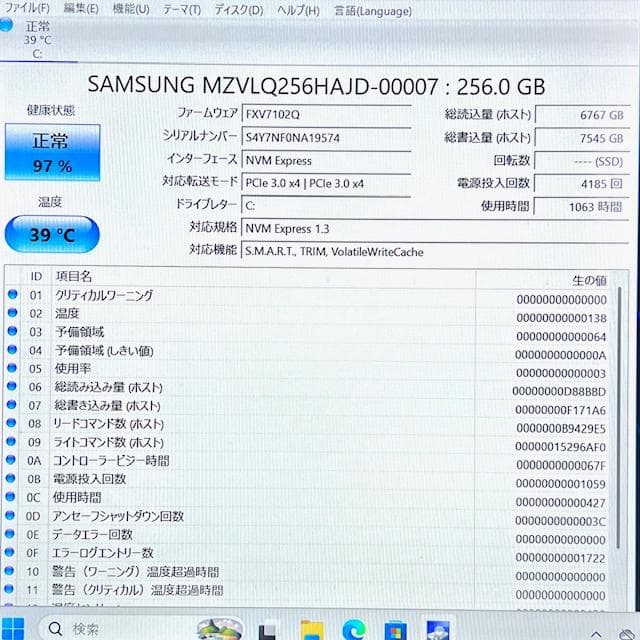This screenshot has height=640, width=640.
Task: Click power-on hours value 1063 時間
Action: [582, 207]
